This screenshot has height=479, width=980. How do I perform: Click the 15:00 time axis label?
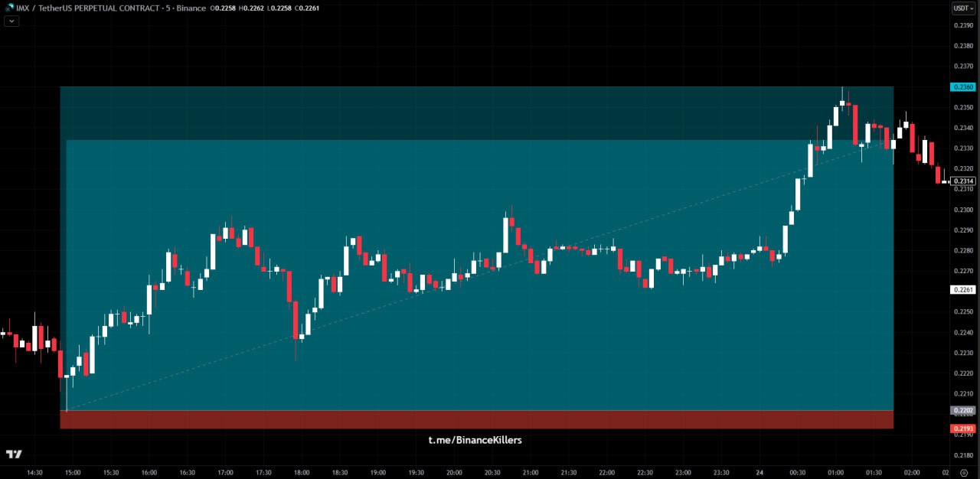pos(73,473)
